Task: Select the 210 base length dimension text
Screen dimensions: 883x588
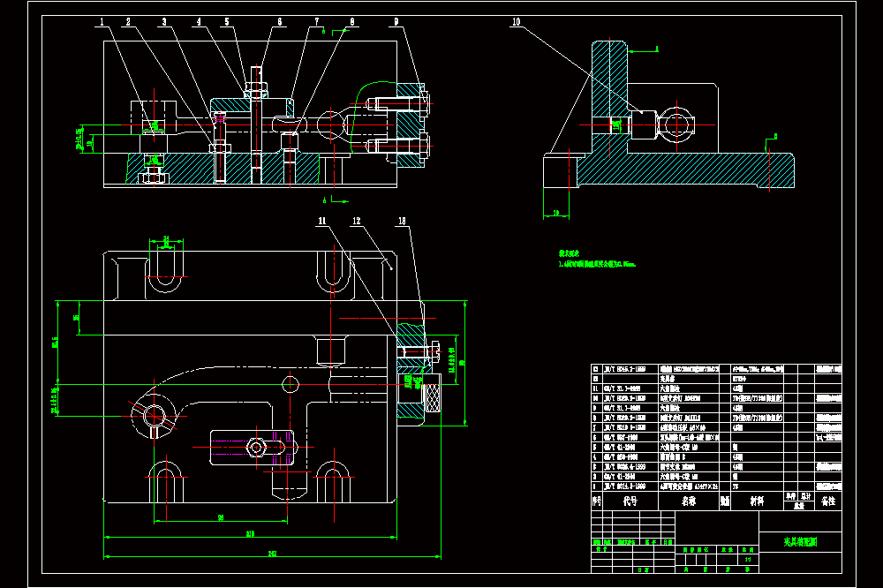Action: [x=250, y=534]
